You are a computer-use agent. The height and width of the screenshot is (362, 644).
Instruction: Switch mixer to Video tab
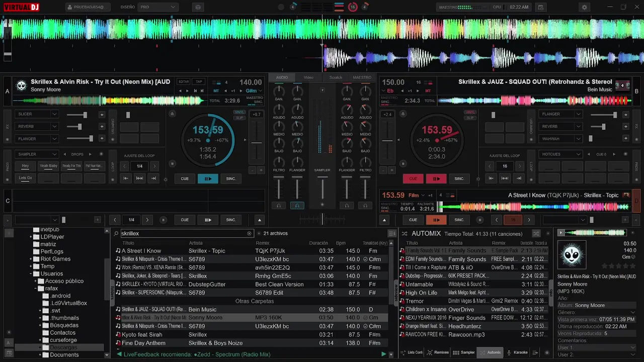[308, 77]
